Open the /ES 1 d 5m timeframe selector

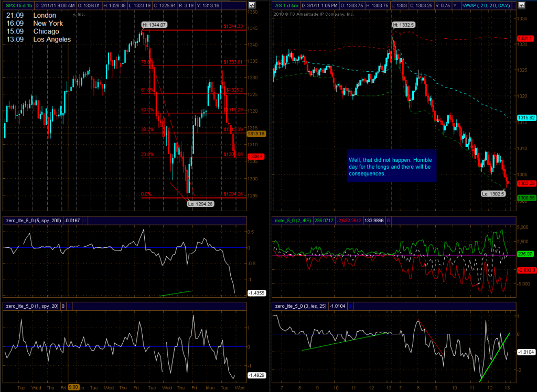289,5
